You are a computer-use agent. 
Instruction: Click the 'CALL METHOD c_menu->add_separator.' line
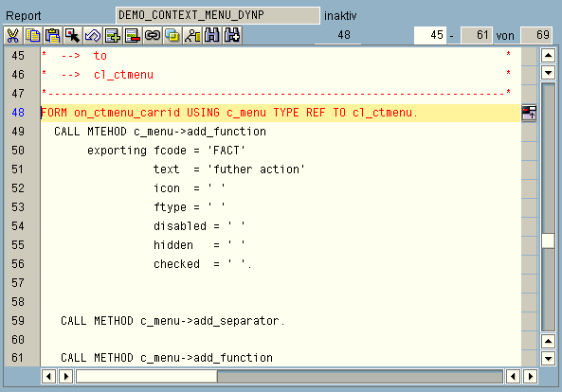[172, 321]
